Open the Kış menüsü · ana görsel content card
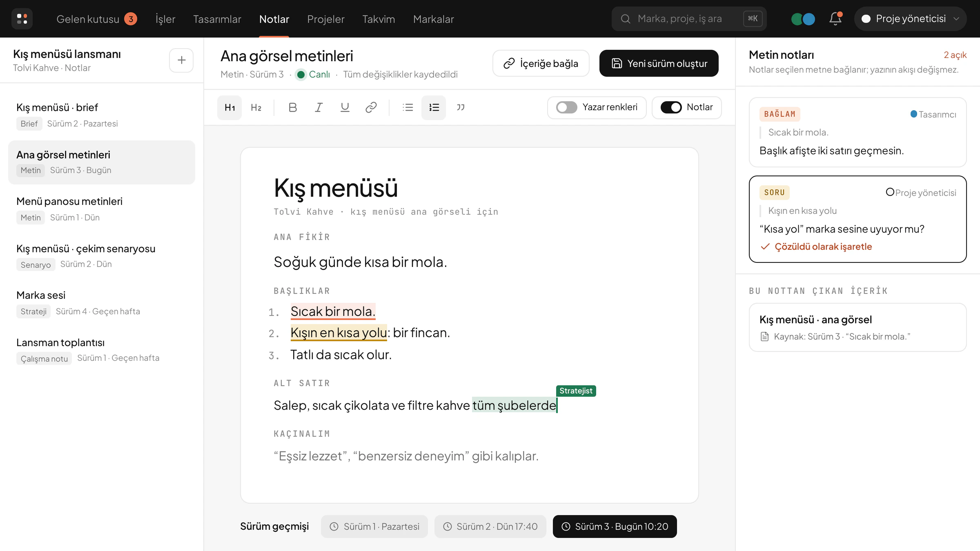This screenshot has width=980, height=551. click(857, 327)
